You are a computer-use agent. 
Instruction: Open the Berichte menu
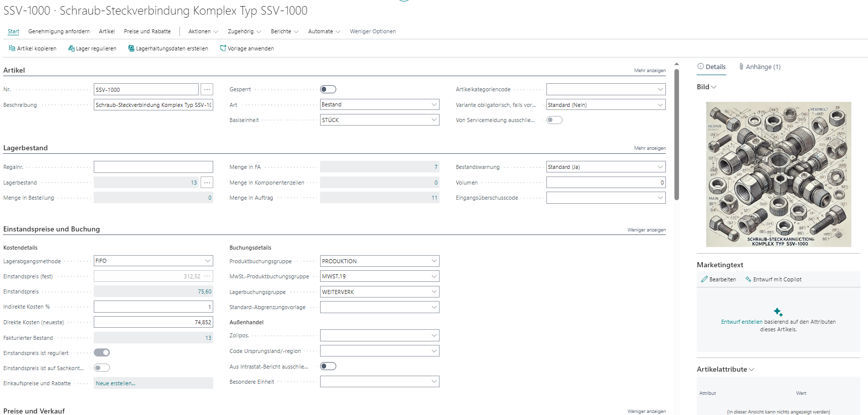[285, 31]
